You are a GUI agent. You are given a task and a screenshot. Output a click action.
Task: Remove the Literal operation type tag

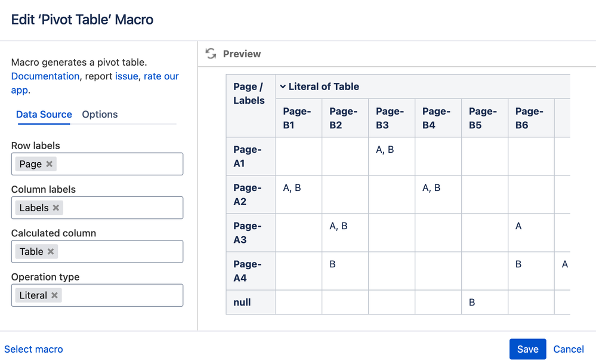(x=54, y=295)
